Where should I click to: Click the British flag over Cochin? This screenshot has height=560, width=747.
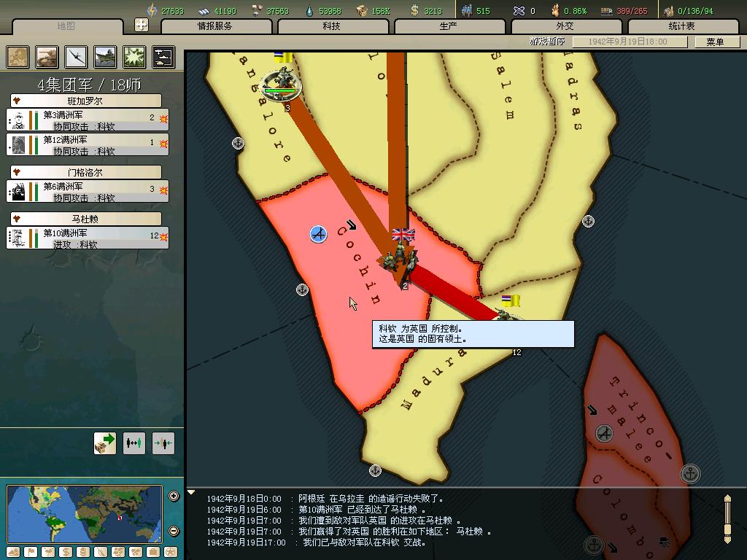[403, 235]
